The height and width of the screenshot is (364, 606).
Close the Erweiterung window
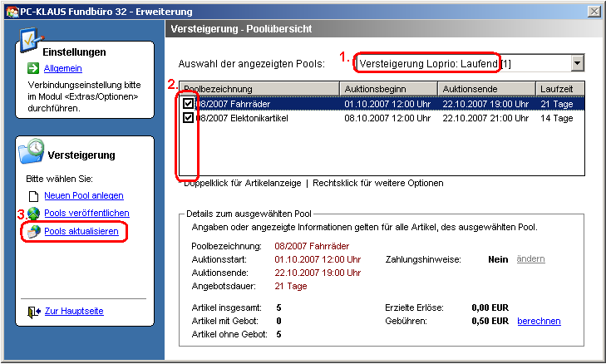point(594,12)
